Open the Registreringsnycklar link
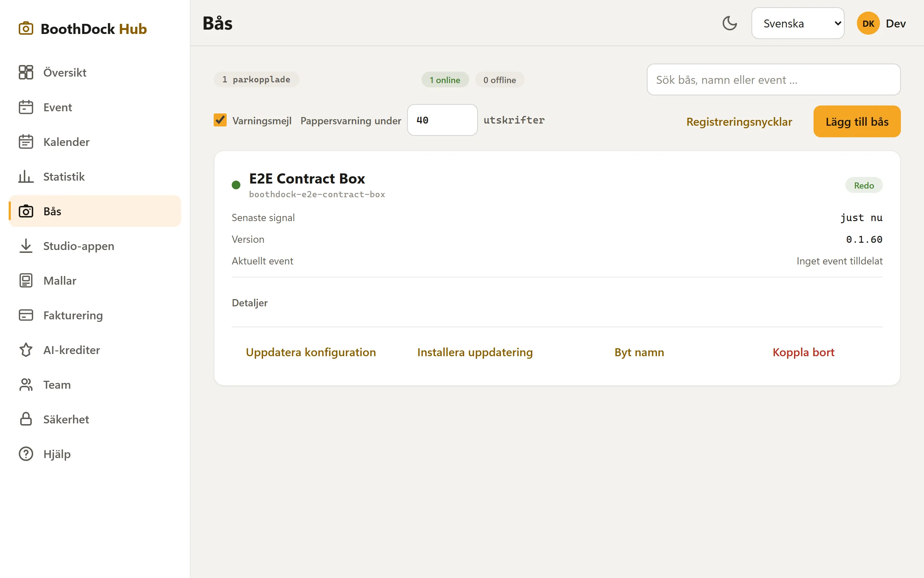Viewport: 924px width, 578px height. coord(739,122)
